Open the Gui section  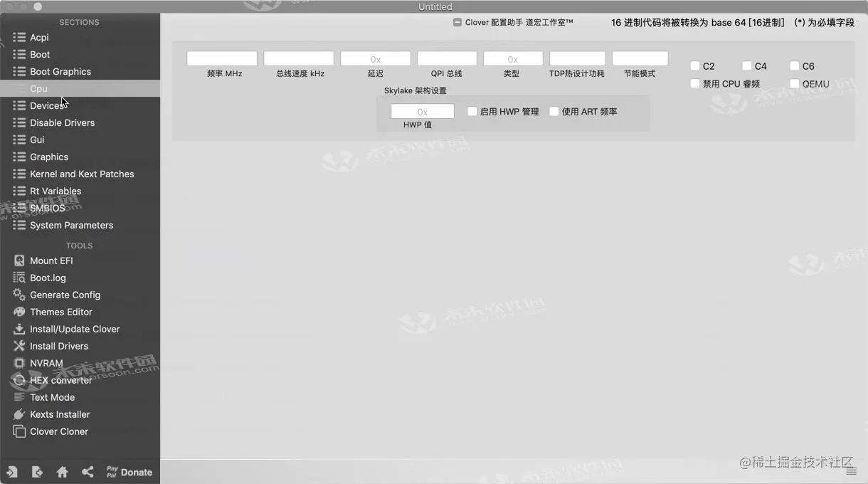(80, 140)
